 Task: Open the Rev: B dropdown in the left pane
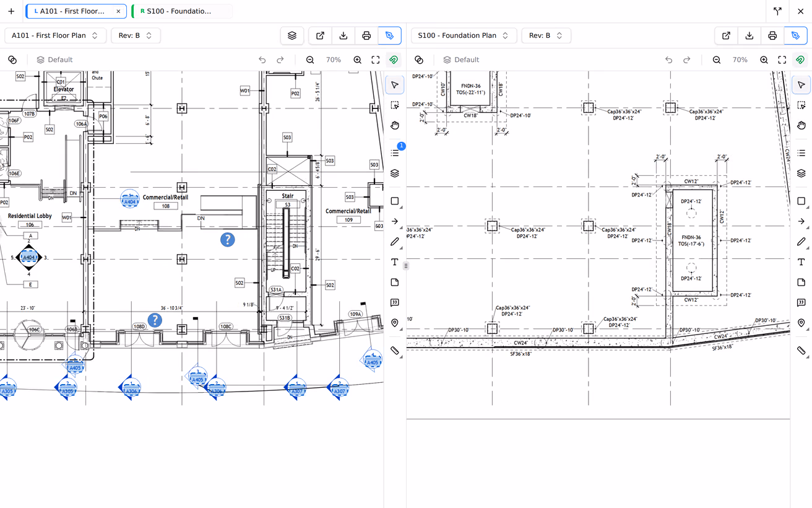coord(136,35)
